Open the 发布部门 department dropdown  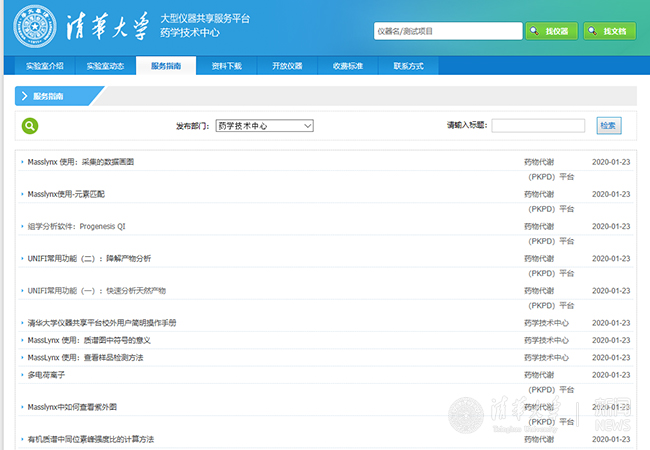click(x=264, y=126)
